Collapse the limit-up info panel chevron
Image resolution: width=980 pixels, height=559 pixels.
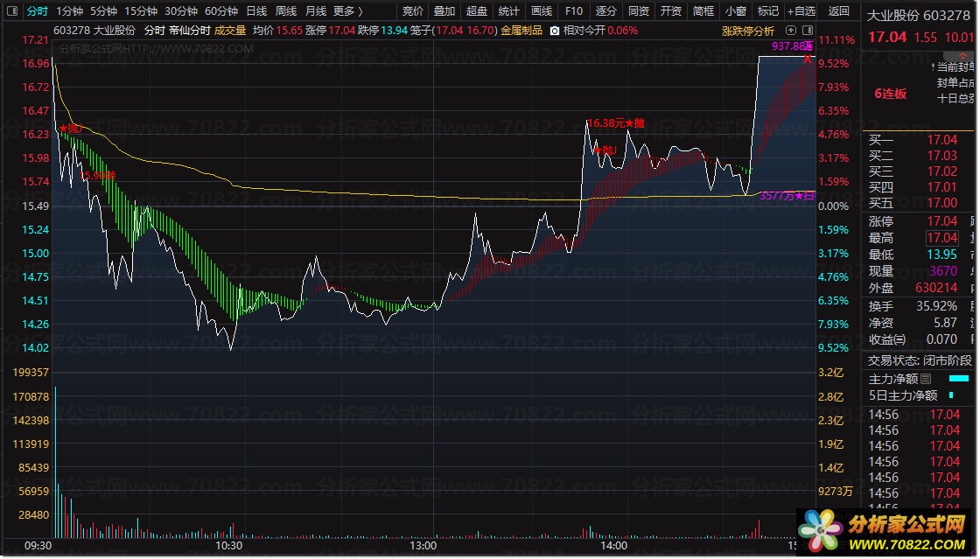[962, 56]
